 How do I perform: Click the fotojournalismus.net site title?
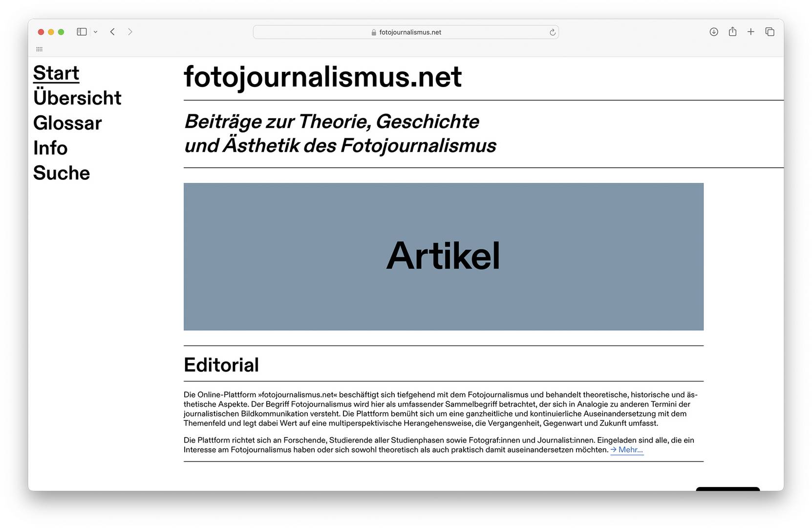click(322, 77)
